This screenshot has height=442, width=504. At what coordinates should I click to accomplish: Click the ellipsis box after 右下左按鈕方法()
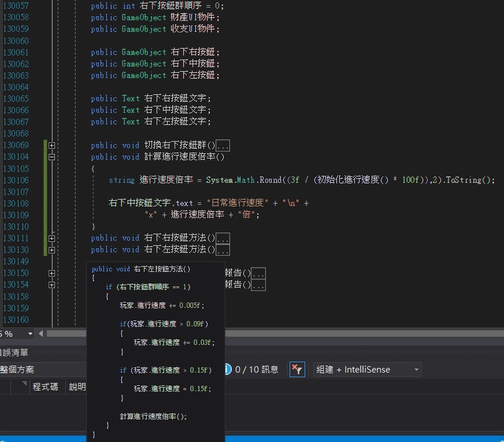(223, 250)
